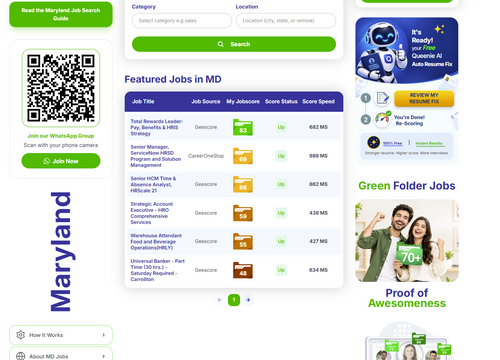This screenshot has width=500, height=360.
Task: Click the green folder icon with score 83
Action: 243,127
